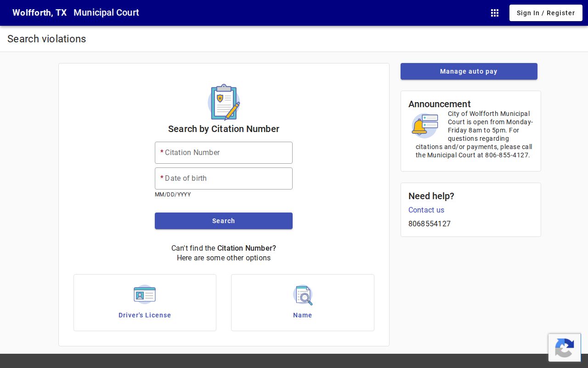This screenshot has width=588, height=368.
Task: Click the Municipal Court hours announcement paragraph
Action: point(474,134)
